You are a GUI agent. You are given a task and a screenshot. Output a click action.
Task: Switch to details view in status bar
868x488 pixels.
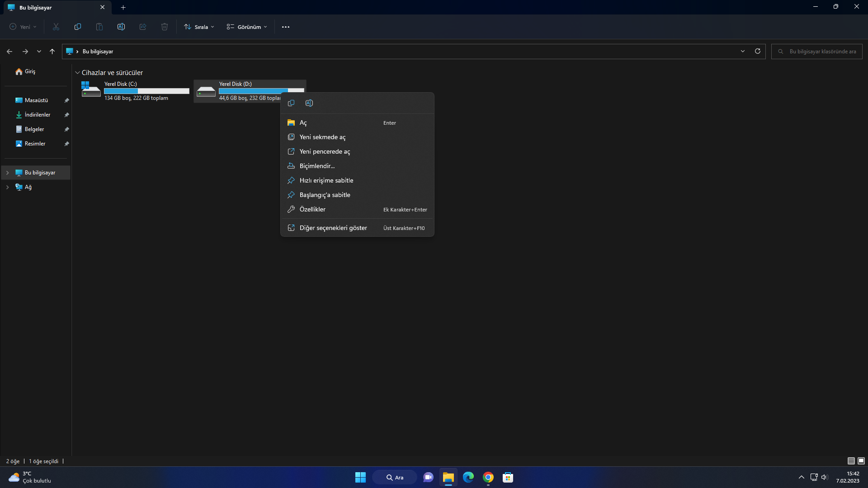click(x=851, y=461)
